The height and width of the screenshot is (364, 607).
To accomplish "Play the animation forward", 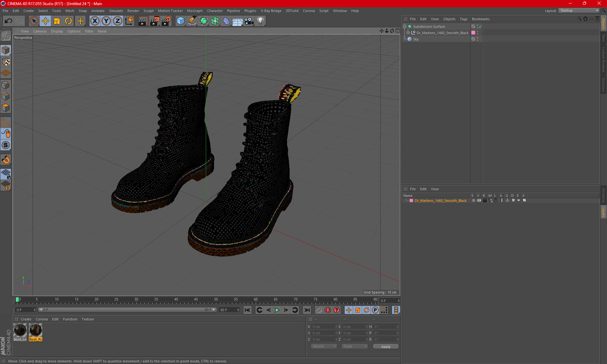I will pos(277,310).
